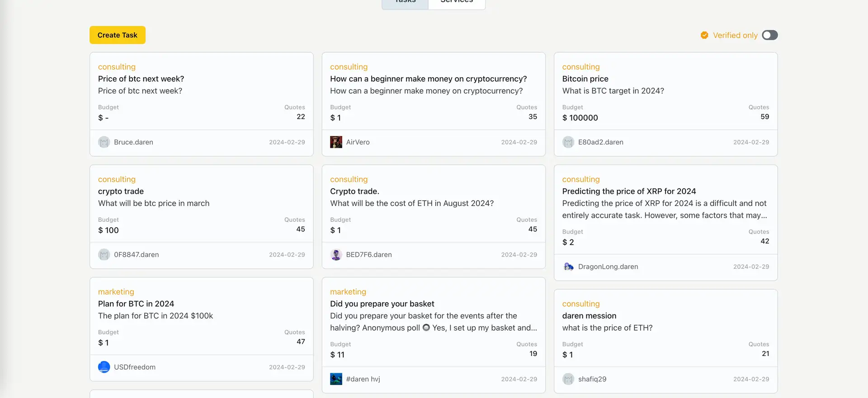This screenshot has height=398, width=868.
Task: Click DragonLong.daren's avatar icon
Action: [x=568, y=267]
